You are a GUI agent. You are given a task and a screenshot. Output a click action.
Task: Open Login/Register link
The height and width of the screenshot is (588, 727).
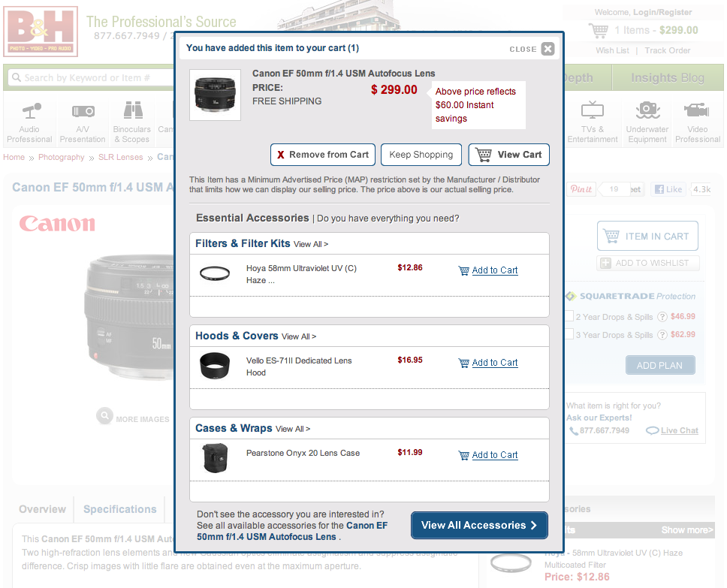pyautogui.click(x=662, y=12)
